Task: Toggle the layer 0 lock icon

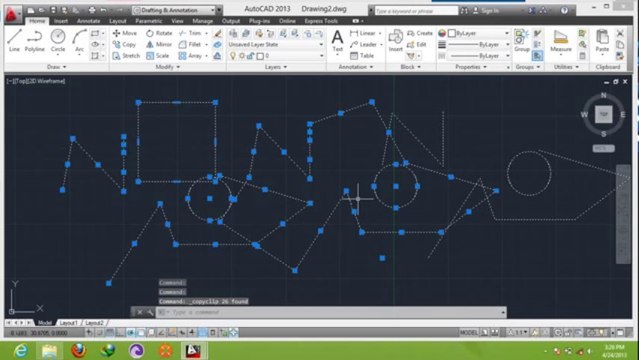Action: click(x=251, y=56)
